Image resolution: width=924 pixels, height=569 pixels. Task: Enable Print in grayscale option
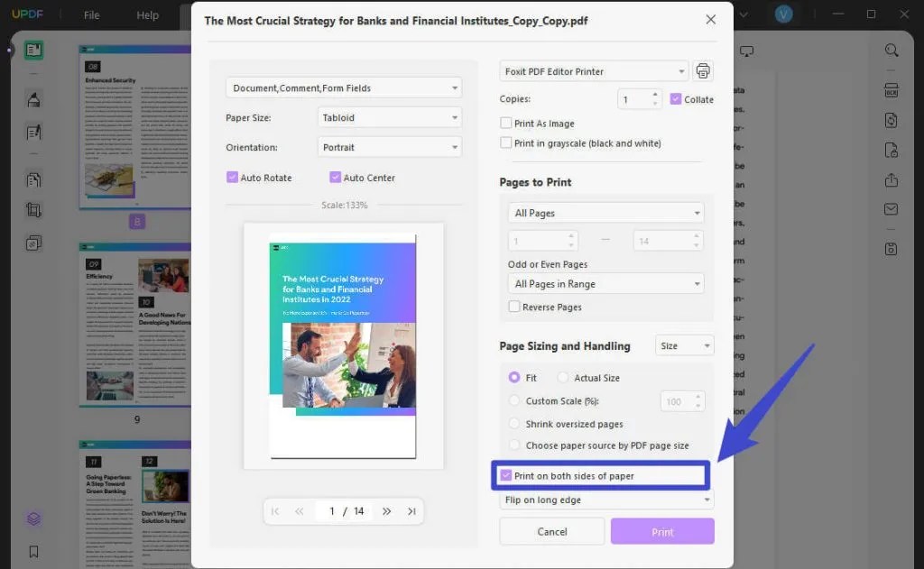(508, 142)
